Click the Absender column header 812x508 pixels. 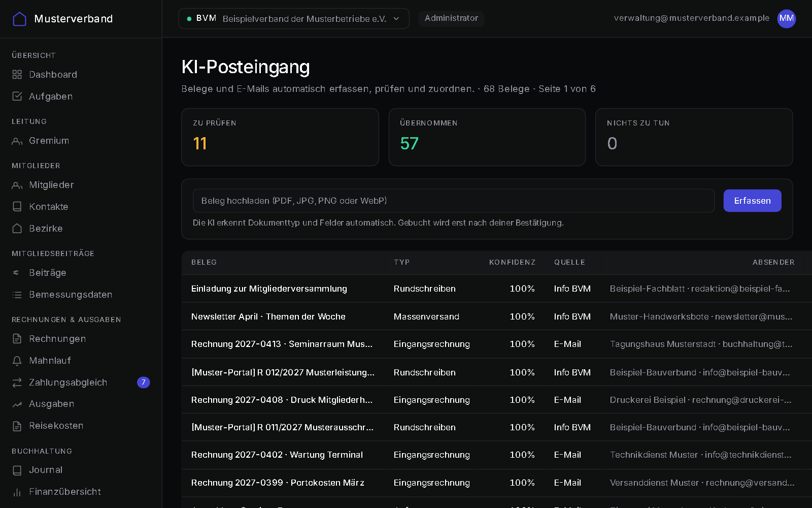773,263
